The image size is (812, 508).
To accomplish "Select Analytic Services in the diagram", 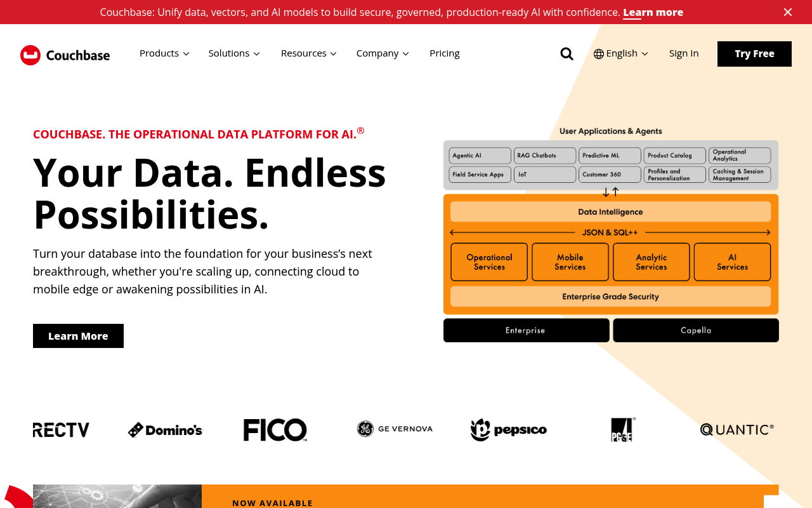I will (652, 262).
